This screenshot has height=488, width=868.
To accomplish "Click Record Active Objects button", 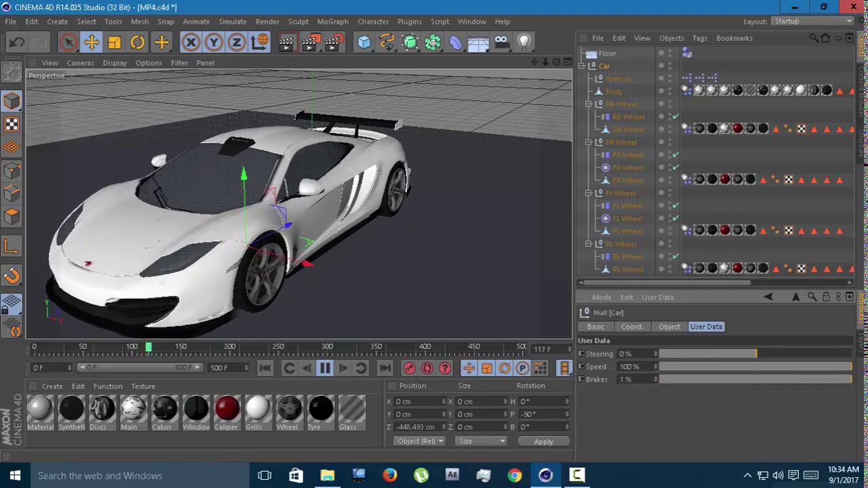I will 409,368.
